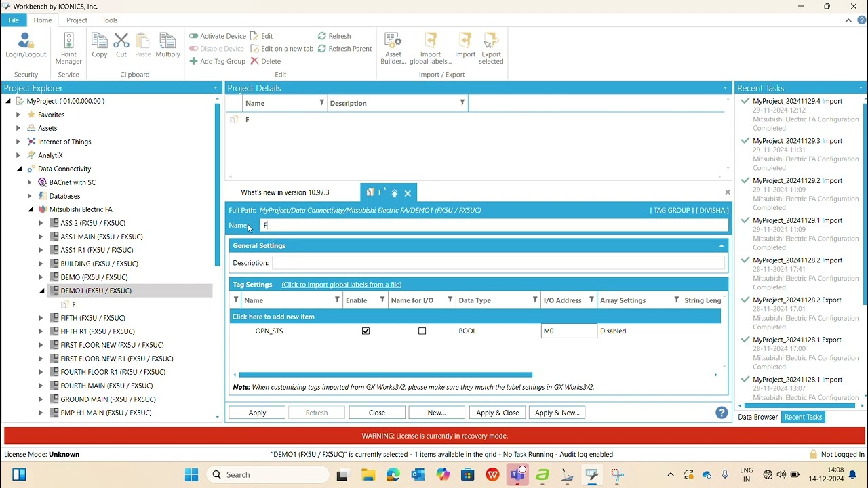Select the F tag group under DEMO1
The width and height of the screenshot is (868, 488).
click(74, 304)
